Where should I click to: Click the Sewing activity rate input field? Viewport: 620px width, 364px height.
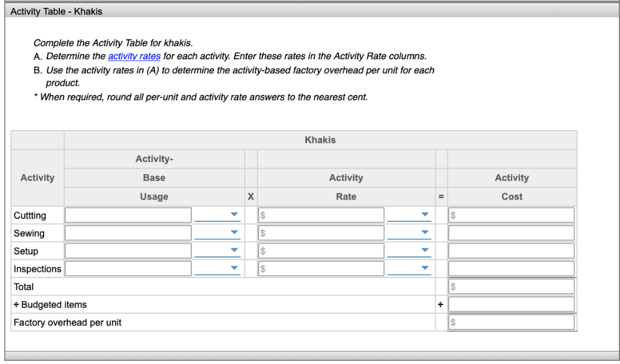pyautogui.click(x=321, y=233)
